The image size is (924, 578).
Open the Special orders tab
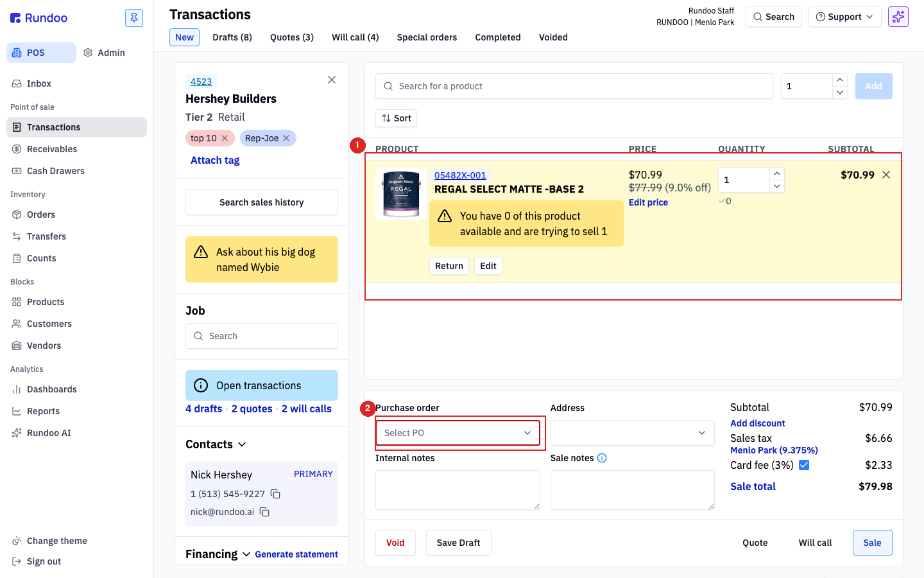click(427, 37)
